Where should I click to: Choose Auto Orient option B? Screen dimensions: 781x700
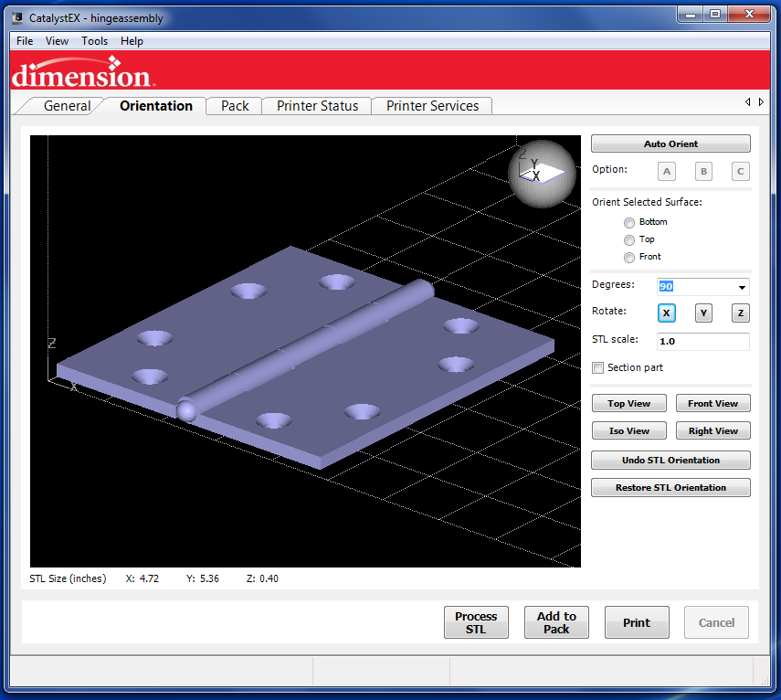[703, 172]
